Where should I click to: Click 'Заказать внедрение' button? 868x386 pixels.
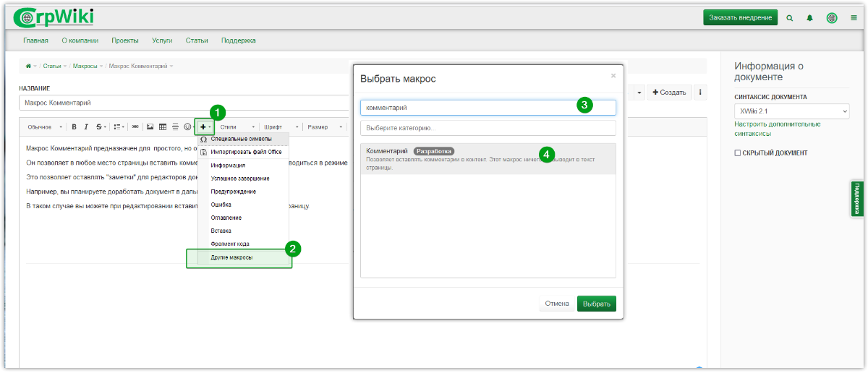[740, 17]
